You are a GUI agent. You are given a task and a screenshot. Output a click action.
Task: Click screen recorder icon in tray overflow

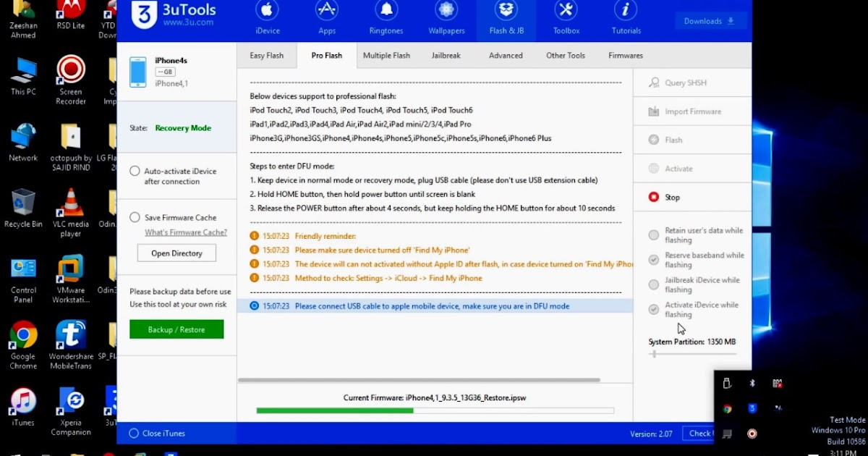pyautogui.click(x=752, y=434)
